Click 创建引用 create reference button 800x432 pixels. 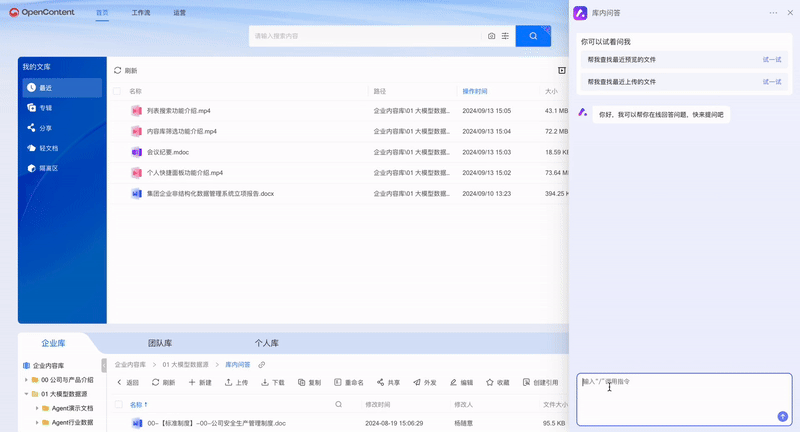click(540, 383)
